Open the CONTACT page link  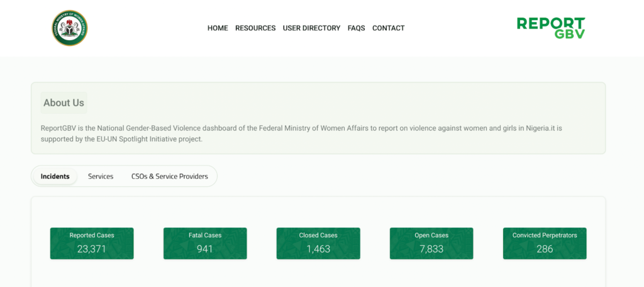pyautogui.click(x=389, y=28)
